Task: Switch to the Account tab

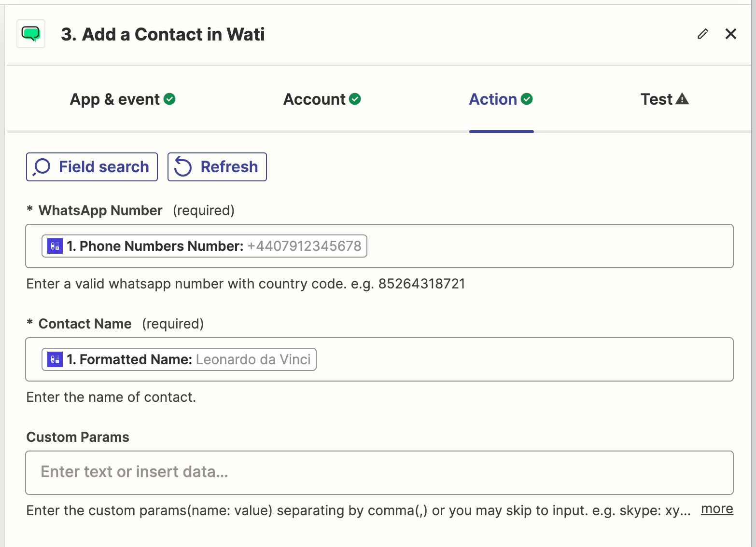Action: [x=322, y=99]
